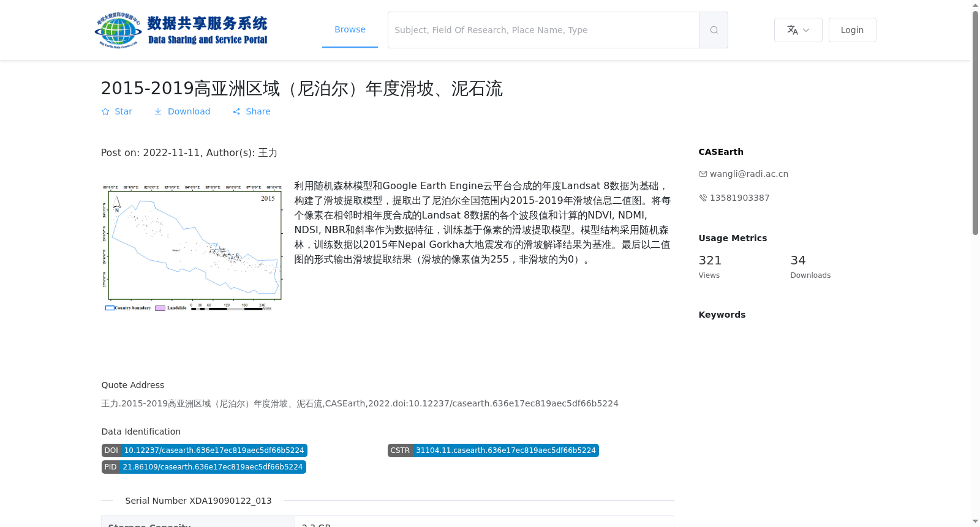The image size is (980, 527).
Task: Click the vertical scrollbar thumb
Action: [975, 122]
